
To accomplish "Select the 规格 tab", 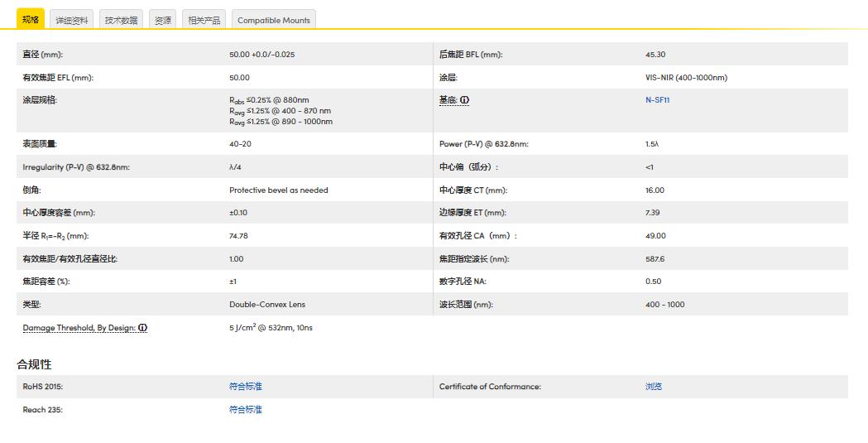I will [x=31, y=19].
